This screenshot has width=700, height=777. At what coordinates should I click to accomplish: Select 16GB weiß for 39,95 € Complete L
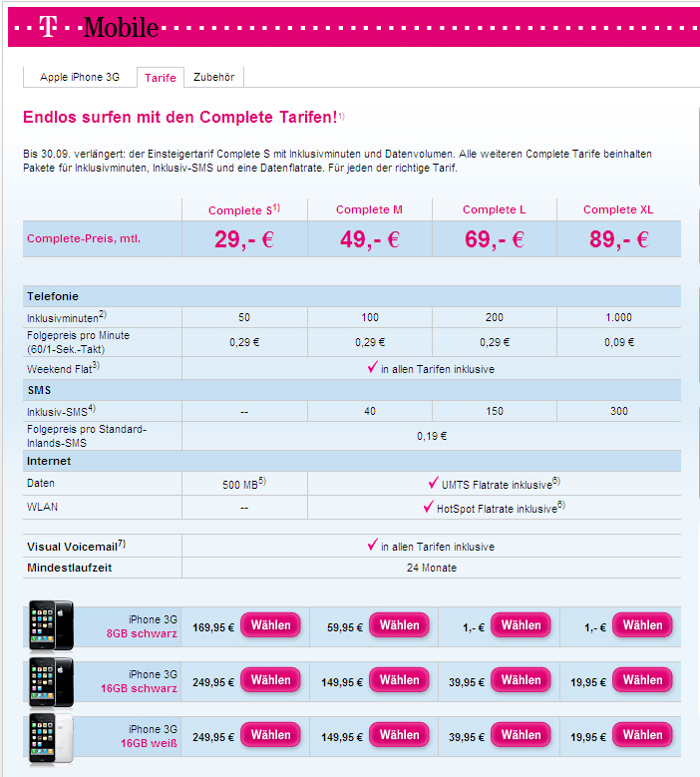click(x=521, y=735)
